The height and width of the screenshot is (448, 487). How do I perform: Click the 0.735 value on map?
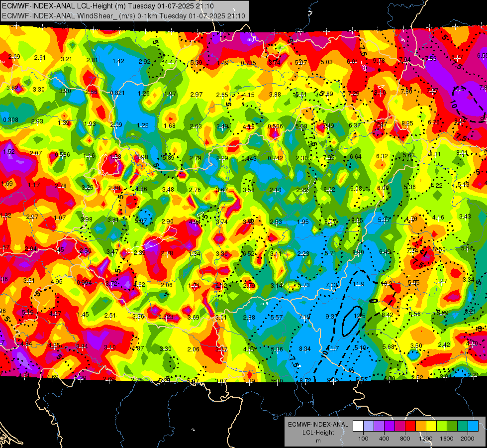pos(248,63)
